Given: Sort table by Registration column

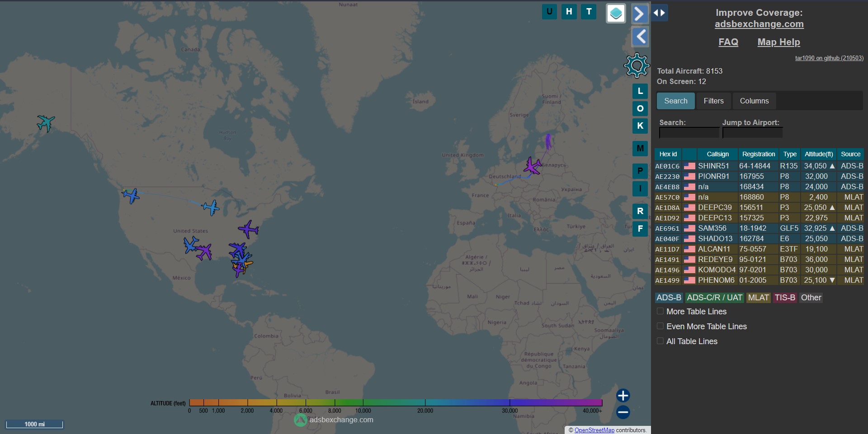Looking at the screenshot, I should (x=759, y=154).
